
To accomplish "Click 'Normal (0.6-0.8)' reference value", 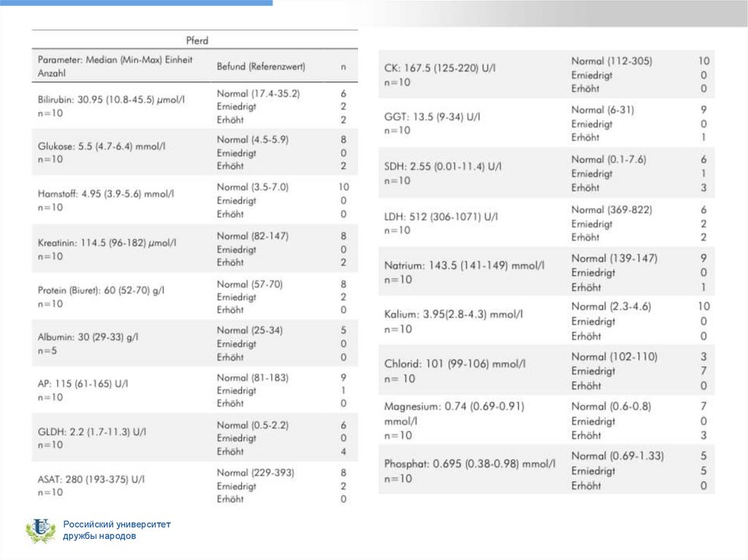I will (x=611, y=407).
